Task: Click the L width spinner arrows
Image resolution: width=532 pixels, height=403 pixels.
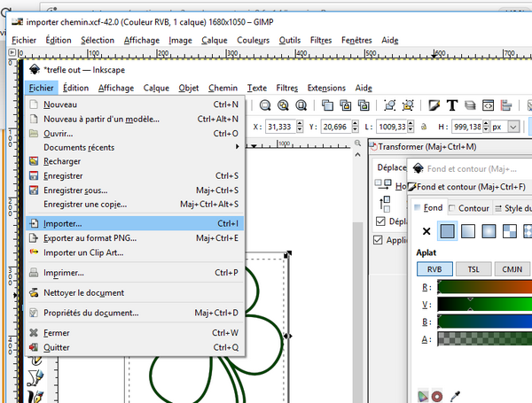Action: [x=411, y=127]
